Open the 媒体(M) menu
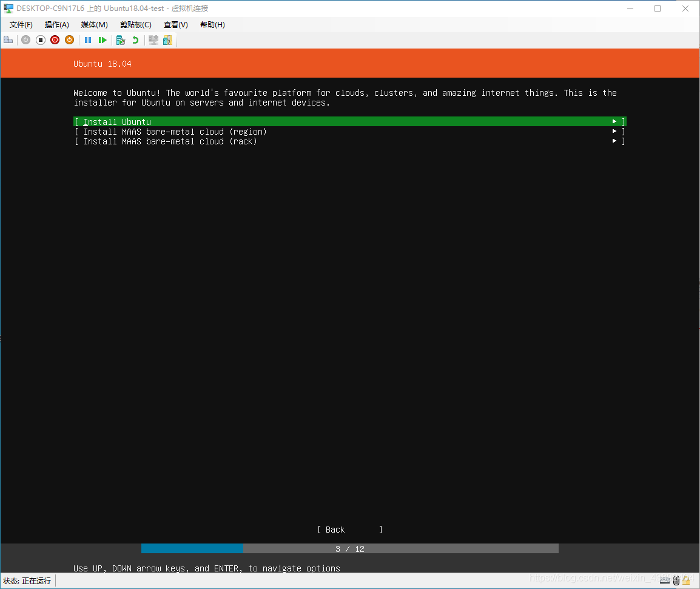 (94, 25)
